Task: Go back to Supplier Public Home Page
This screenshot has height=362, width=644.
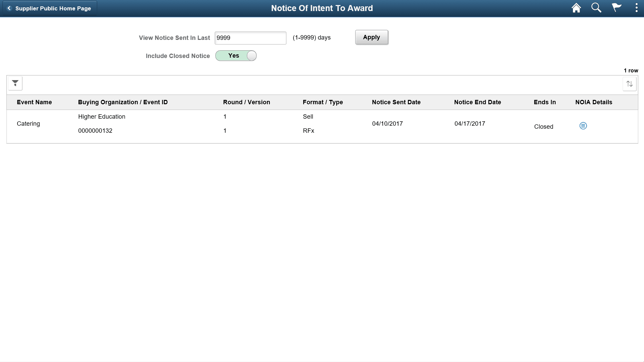Action: pyautogui.click(x=50, y=8)
